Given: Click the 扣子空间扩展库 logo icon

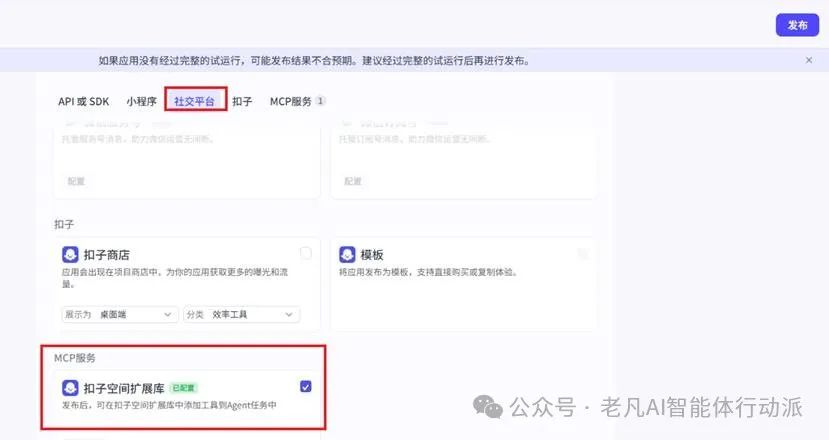Looking at the screenshot, I should (70, 388).
